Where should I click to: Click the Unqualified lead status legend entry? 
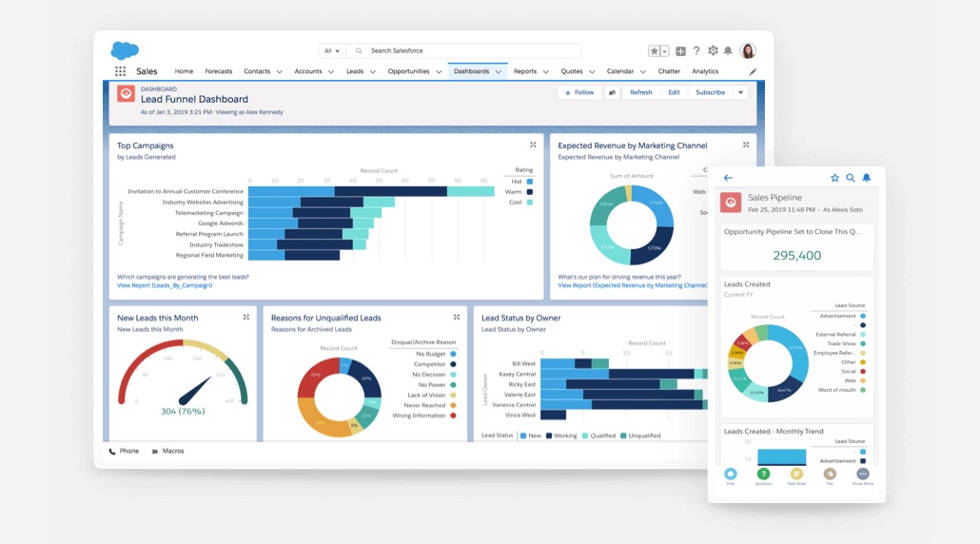[640, 436]
